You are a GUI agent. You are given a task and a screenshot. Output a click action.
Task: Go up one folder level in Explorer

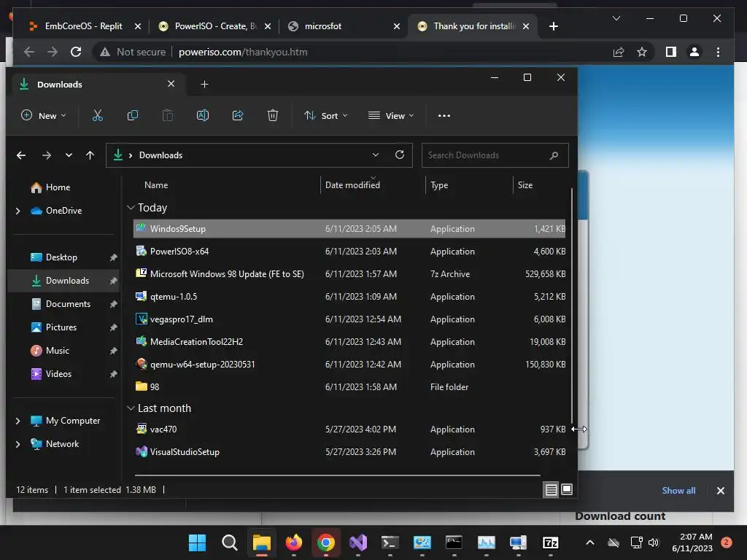(x=90, y=155)
